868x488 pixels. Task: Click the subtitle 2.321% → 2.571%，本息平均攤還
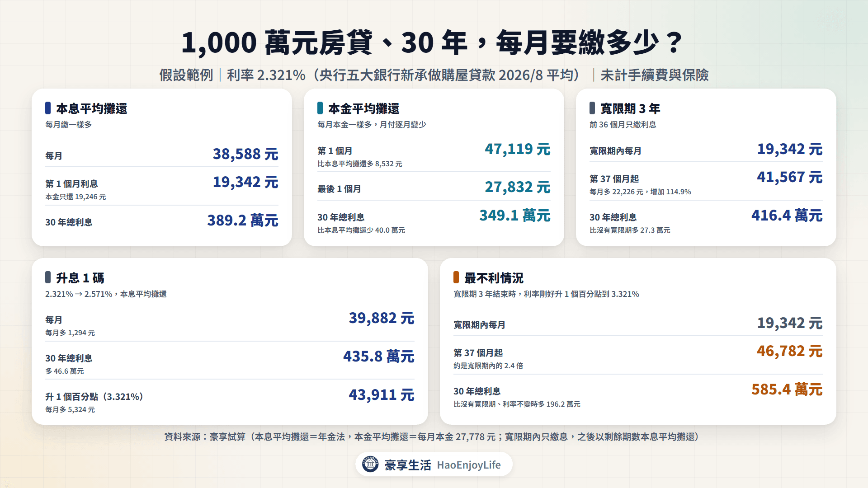106,294
